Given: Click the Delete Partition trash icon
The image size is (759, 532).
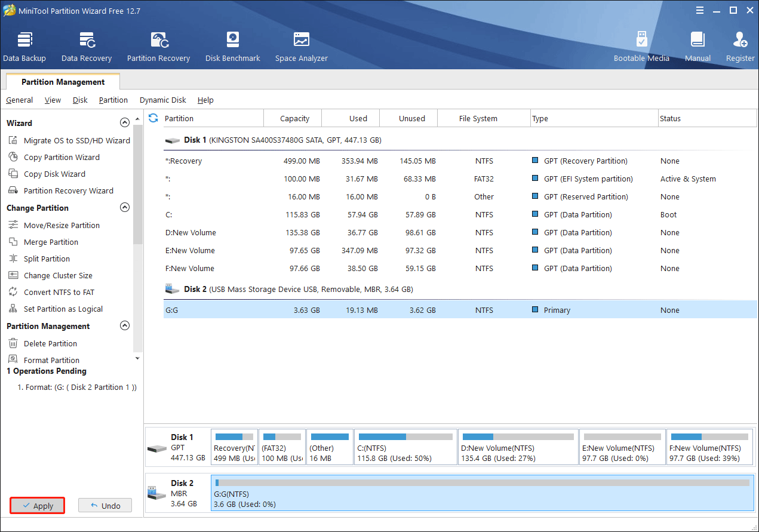Looking at the screenshot, I should (13, 343).
